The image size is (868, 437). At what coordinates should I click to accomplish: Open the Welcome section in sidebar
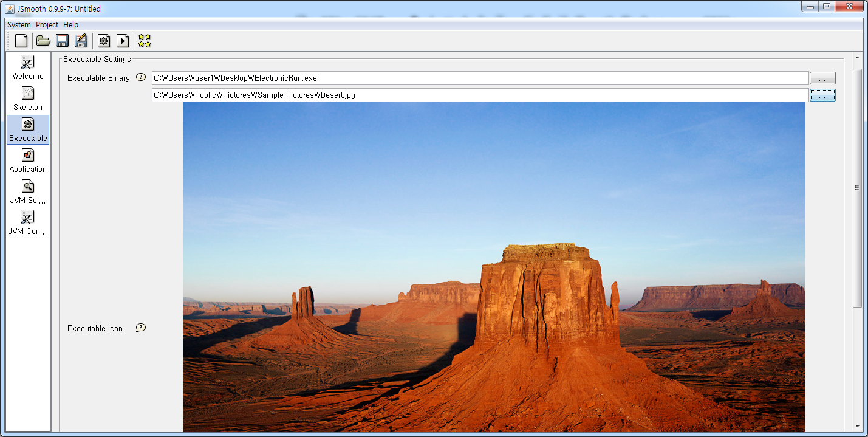point(28,68)
